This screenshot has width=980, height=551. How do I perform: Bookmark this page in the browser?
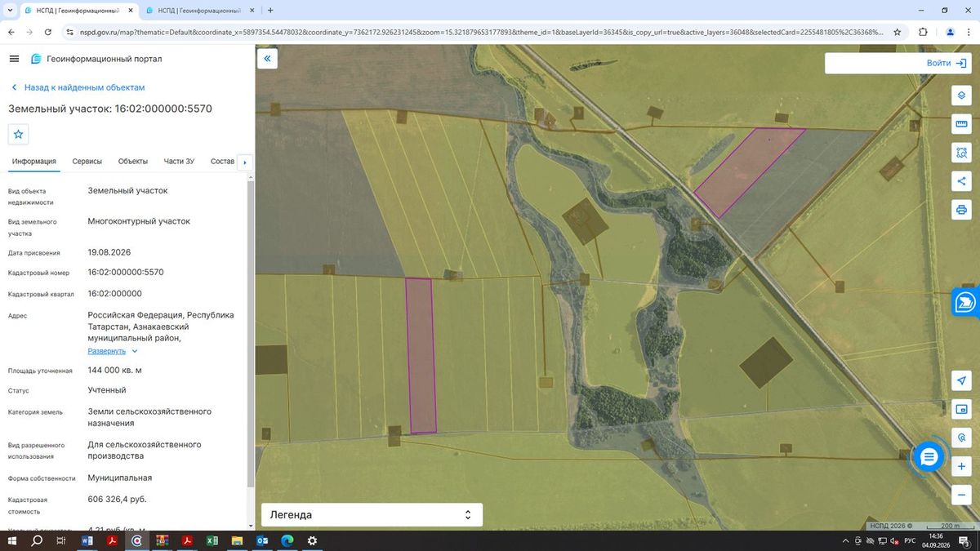[x=898, y=32]
